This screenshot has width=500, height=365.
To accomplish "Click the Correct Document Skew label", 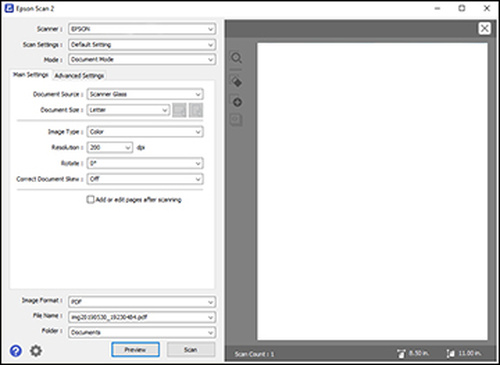I will click(49, 179).
